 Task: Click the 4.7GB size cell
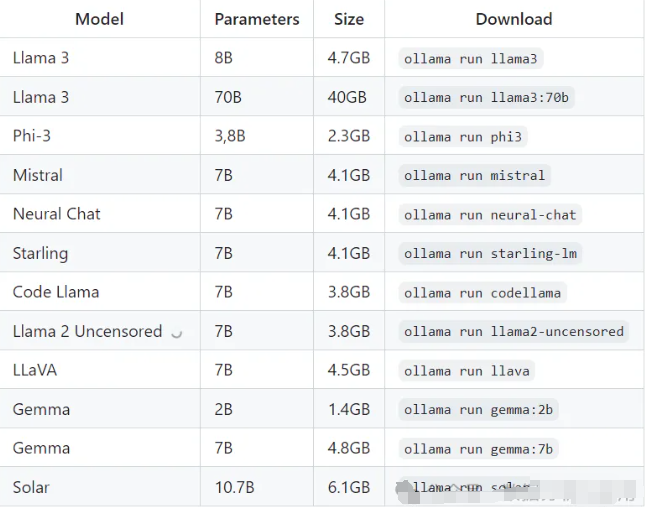pos(349,58)
